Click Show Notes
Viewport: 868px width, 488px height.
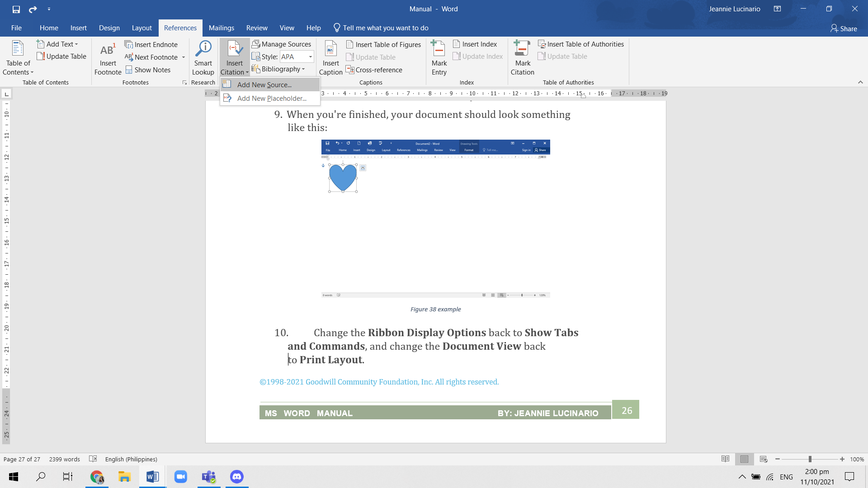point(148,70)
